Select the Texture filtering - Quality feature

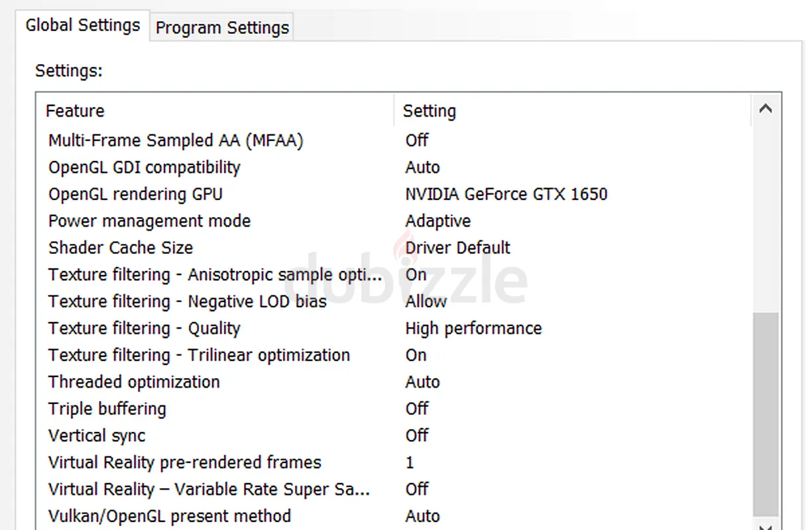[145, 329]
